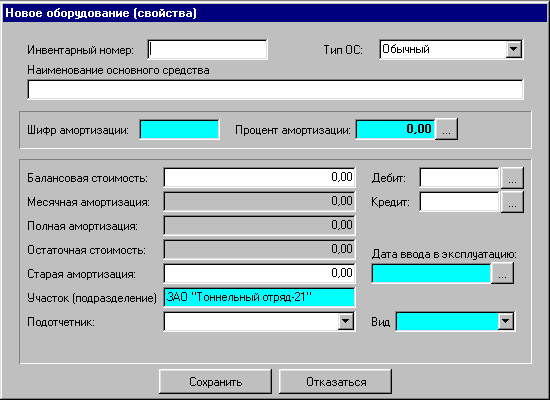Image resolution: width=550 pixels, height=400 pixels.
Task: Focus the Дебит text field
Action: coord(460,178)
